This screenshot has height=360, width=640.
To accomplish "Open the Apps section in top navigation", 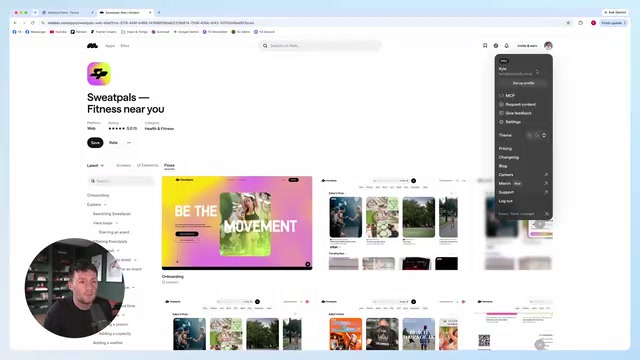I will coord(110,46).
